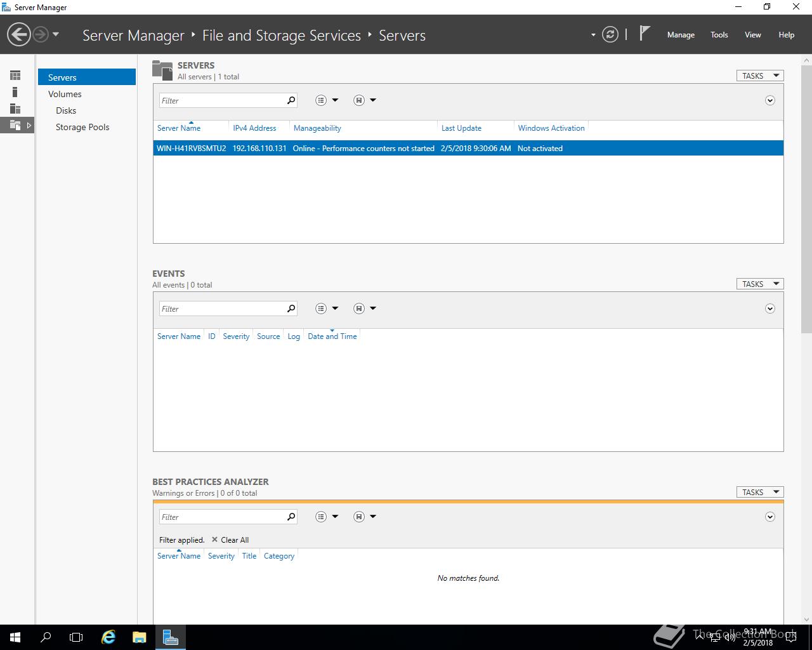Sort events by Source column
812x650 pixels.
(268, 336)
